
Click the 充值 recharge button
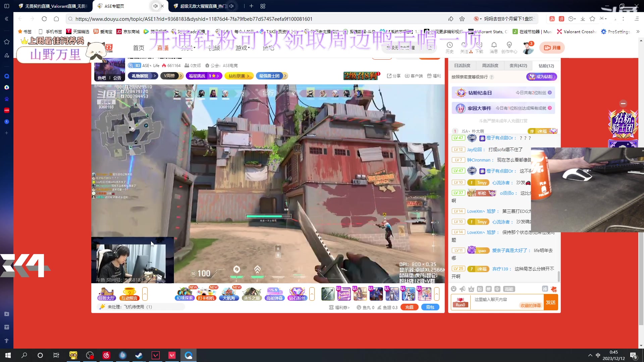tap(409, 307)
